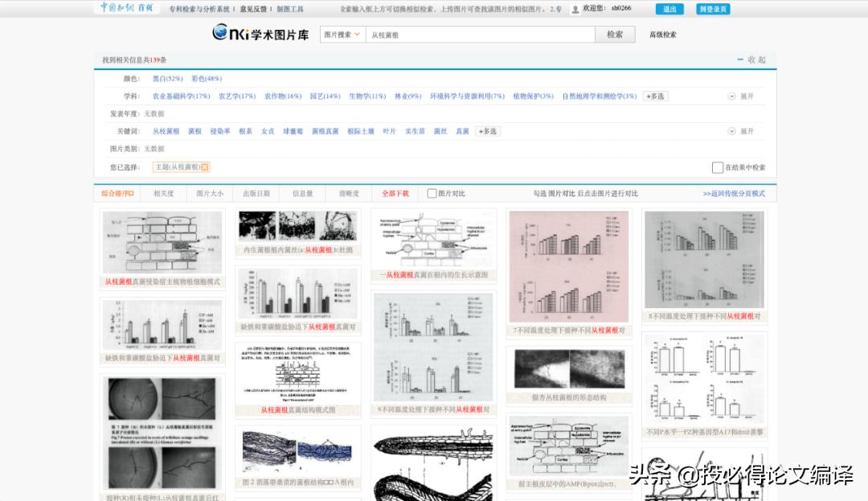Viewport: 868px width, 501px height.
Task: Click the 全部下载 download-all link
Action: click(x=396, y=193)
